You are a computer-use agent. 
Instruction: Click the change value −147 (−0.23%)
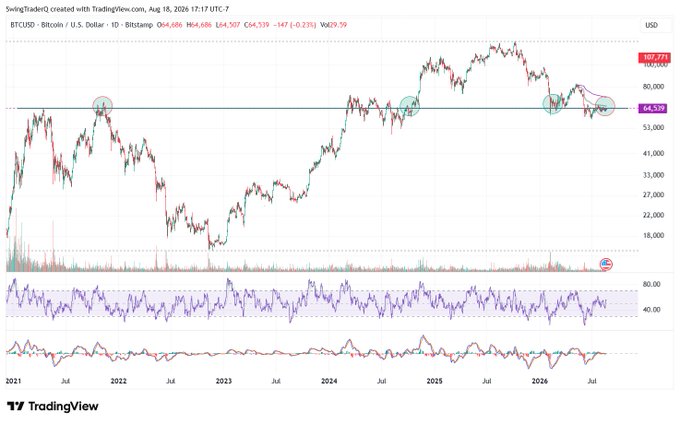[x=294, y=25]
